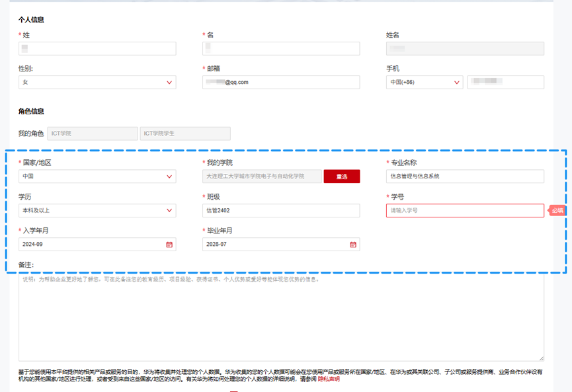Focus the 名 input field

pos(281,48)
